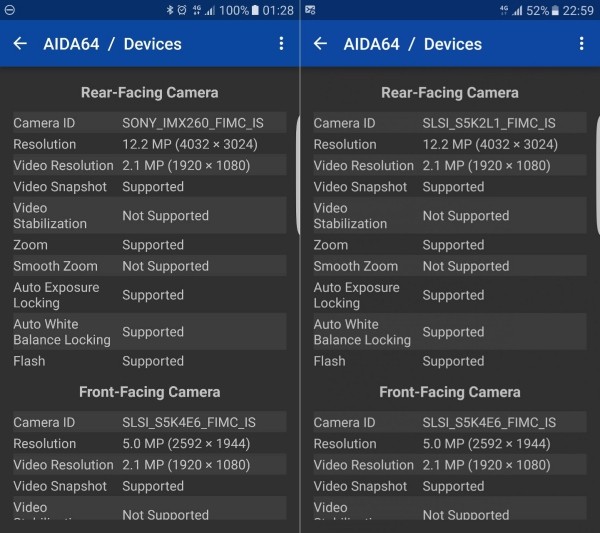This screenshot has height=533, width=600.
Task: Click the 'AIDA64 / Devices' title on right screen
Action: [412, 44]
